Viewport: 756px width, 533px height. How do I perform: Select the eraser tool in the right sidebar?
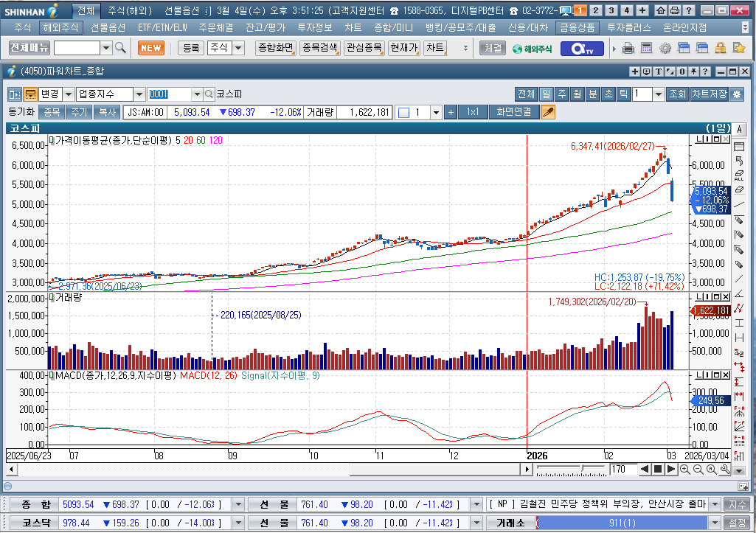click(738, 189)
